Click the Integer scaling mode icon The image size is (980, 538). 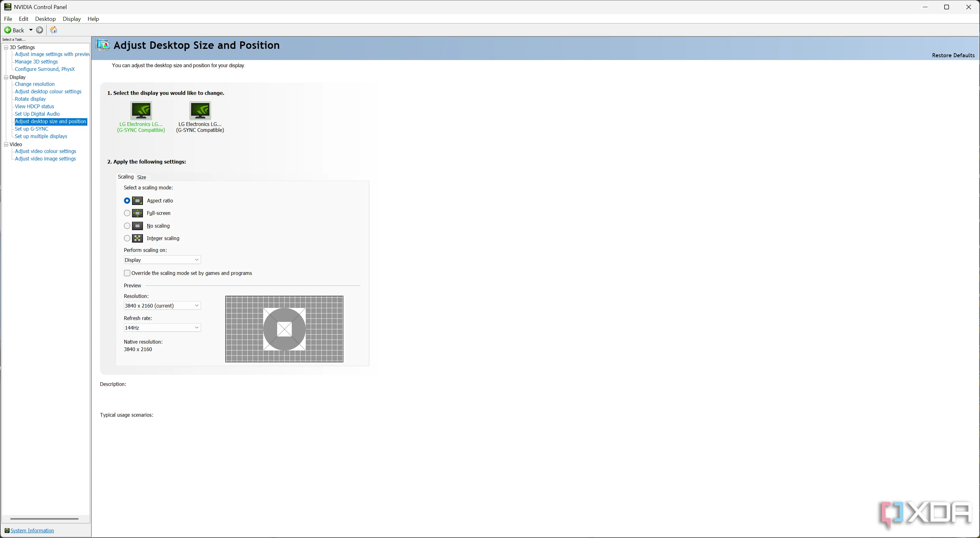tap(137, 238)
